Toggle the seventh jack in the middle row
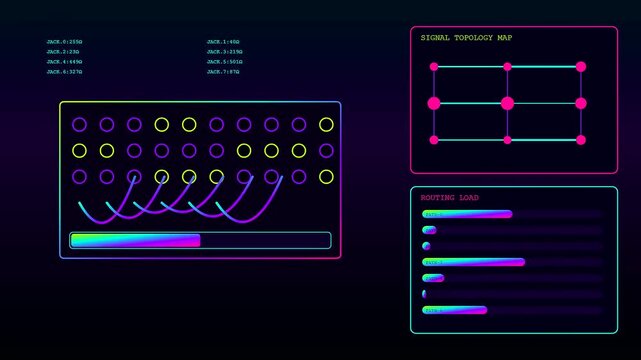Image resolution: width=641 pixels, height=360 pixels. click(x=244, y=151)
